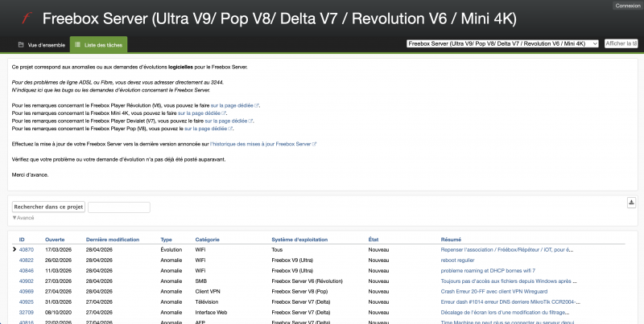644x324 pixels.
Task: Click the export download icon
Action: pos(631,202)
